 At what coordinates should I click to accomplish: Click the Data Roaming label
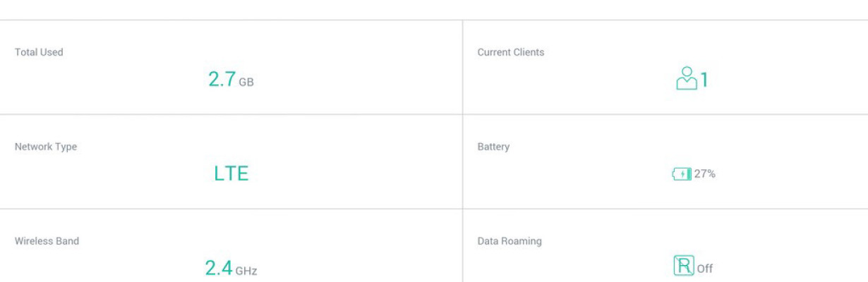click(510, 241)
